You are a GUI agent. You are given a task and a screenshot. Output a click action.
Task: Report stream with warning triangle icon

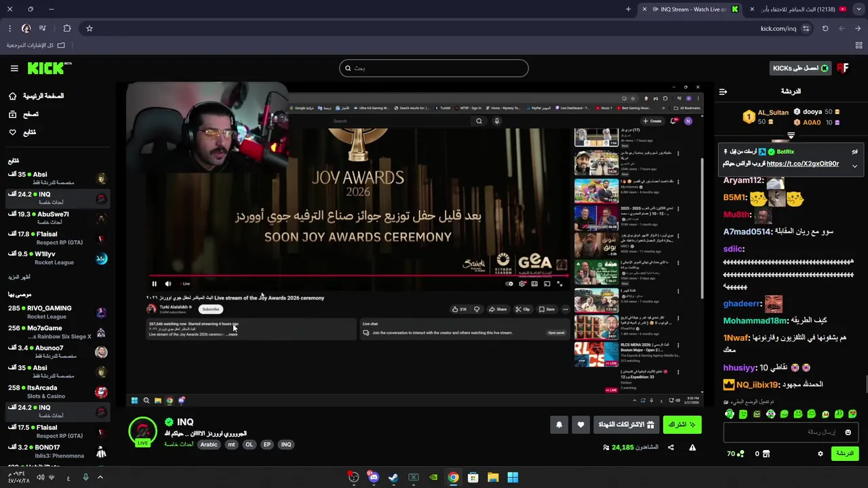(x=692, y=447)
